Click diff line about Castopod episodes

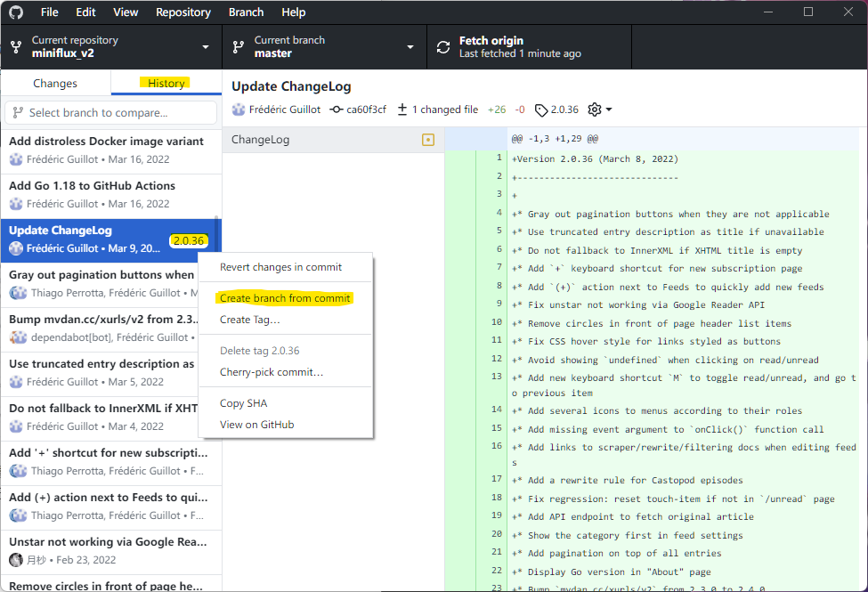(628, 480)
